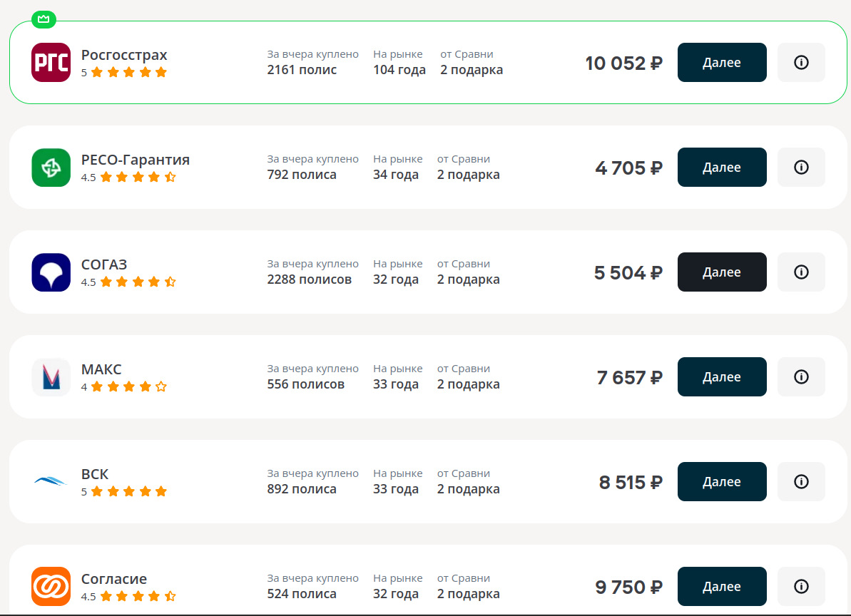Show info for the МАКС offer
851x616 pixels.
pos(801,377)
